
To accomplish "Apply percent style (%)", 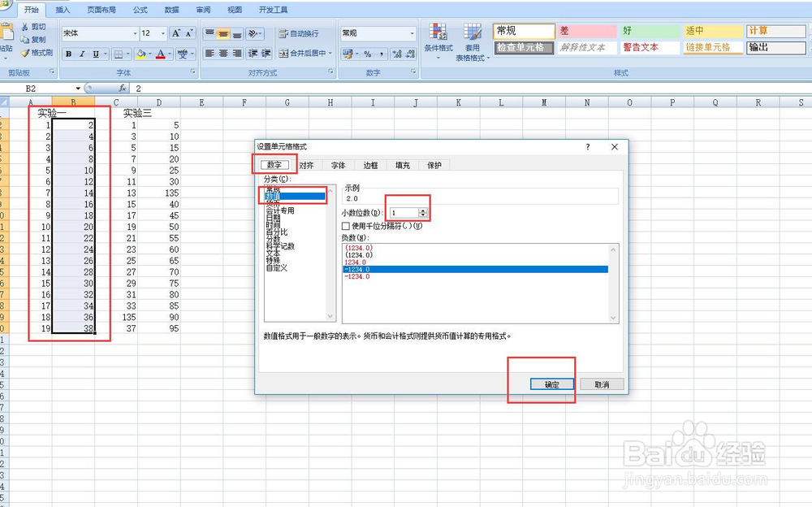I will coord(368,54).
